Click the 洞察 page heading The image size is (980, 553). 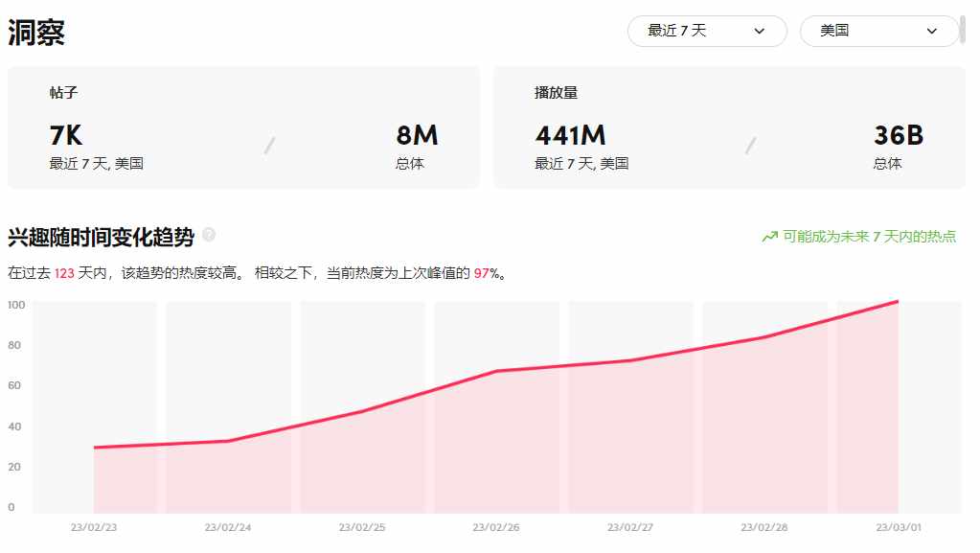click(x=36, y=32)
